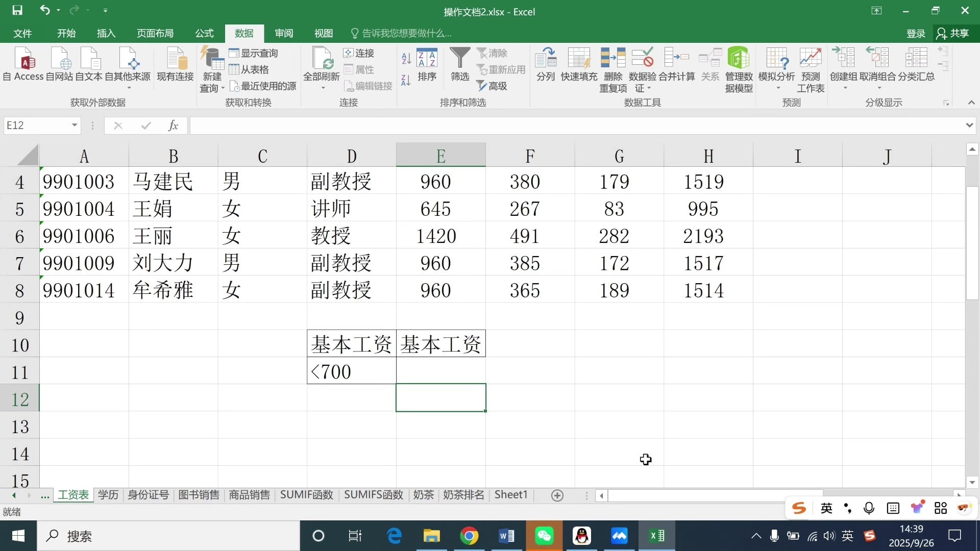Open Word from the taskbar
The image size is (980, 551).
tap(507, 536)
